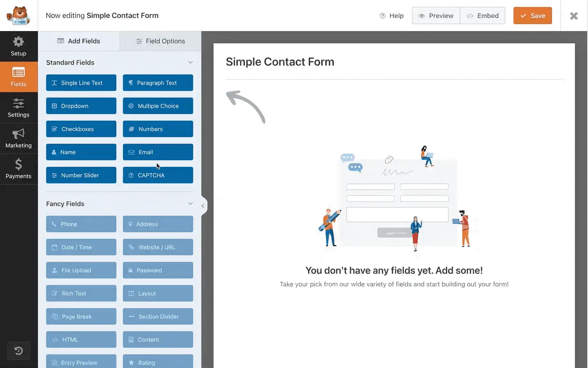Screen dimensions: 588x368
Task: Open the Marketing section in sidebar
Action: (19, 138)
